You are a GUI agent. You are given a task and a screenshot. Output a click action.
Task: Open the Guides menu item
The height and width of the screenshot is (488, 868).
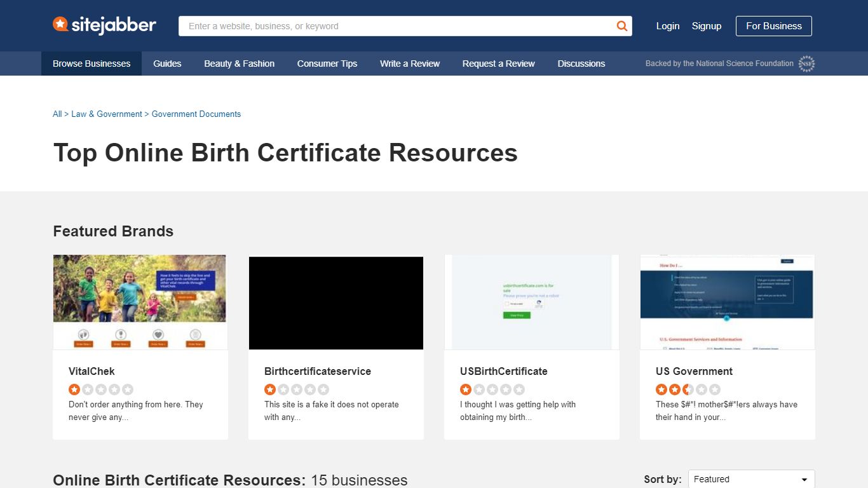click(167, 64)
